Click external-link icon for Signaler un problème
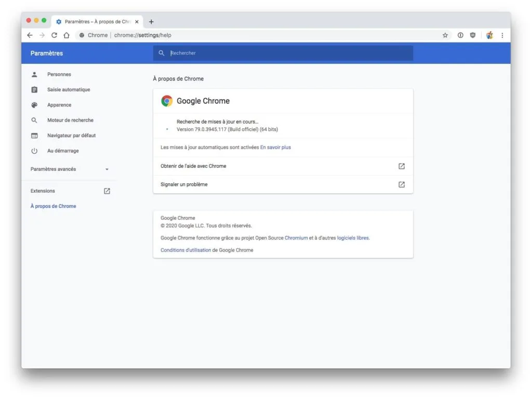This screenshot has width=532, height=399. pyautogui.click(x=402, y=184)
